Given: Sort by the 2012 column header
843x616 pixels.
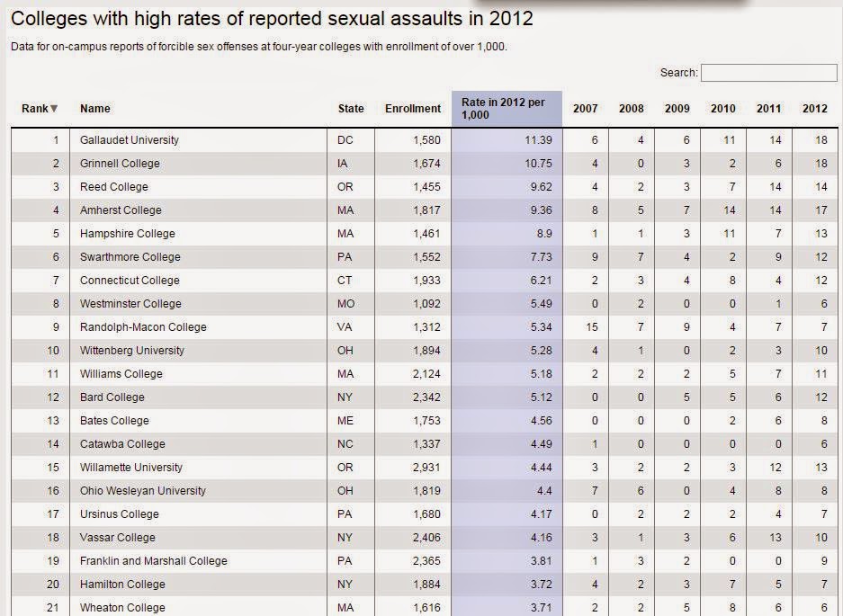Looking at the screenshot, I should point(814,109).
